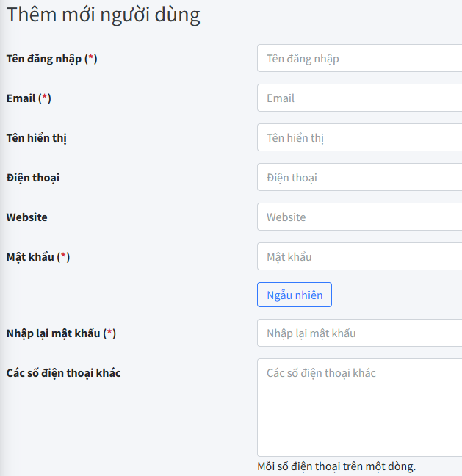Image resolution: width=462 pixels, height=476 pixels.
Task: Click the bold Tên hiển thị label
Action: [x=37, y=138]
